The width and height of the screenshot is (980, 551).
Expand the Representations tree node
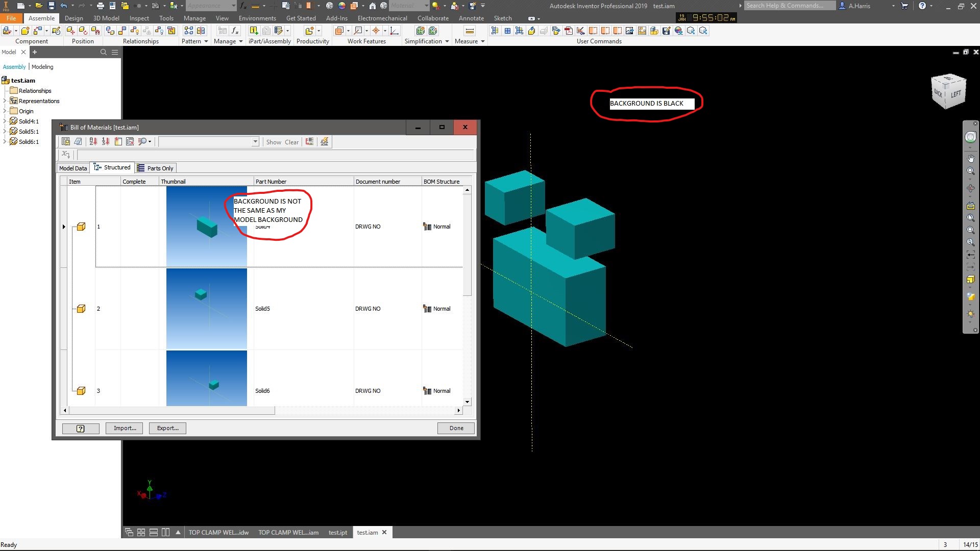5,101
